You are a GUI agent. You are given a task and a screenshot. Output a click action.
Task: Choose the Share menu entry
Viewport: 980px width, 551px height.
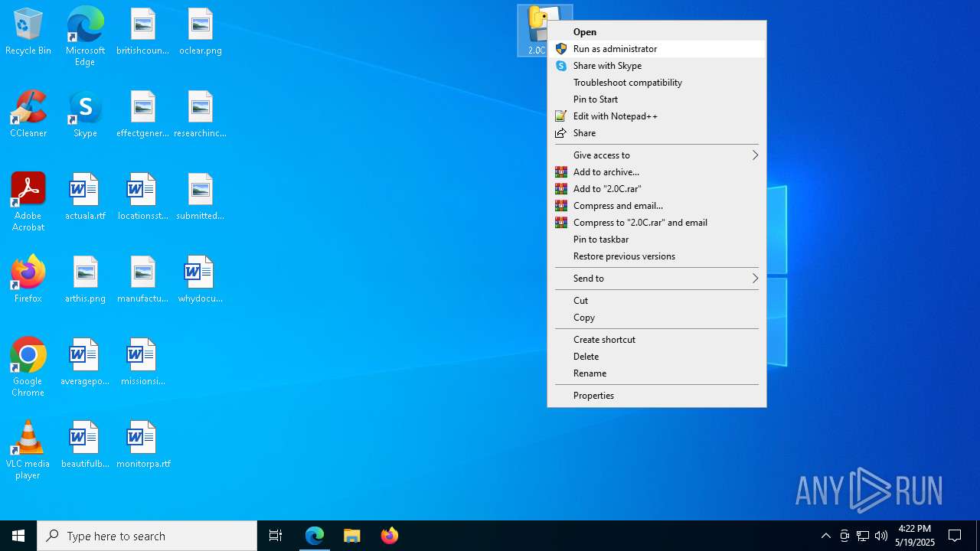pyautogui.click(x=657, y=133)
